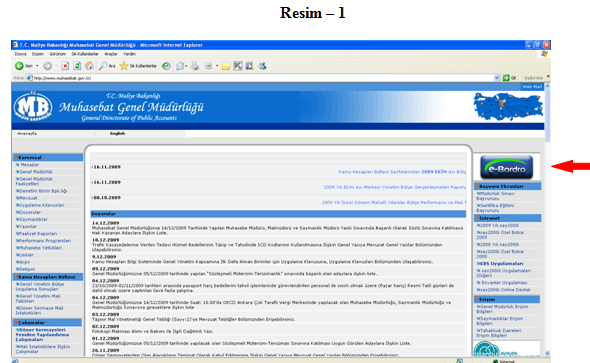Viewport: 590px width, 363px height.
Task: Click the edit page toolbar icon
Action: tap(208, 66)
